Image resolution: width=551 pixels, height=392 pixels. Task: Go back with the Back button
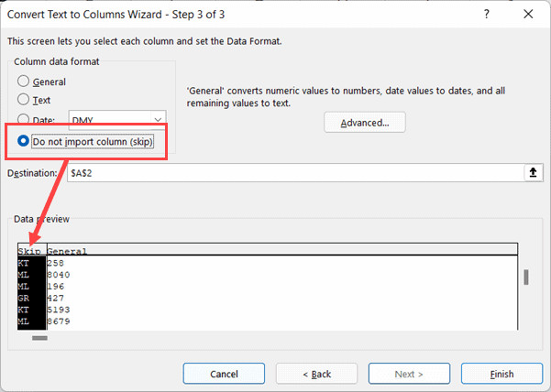coord(316,374)
